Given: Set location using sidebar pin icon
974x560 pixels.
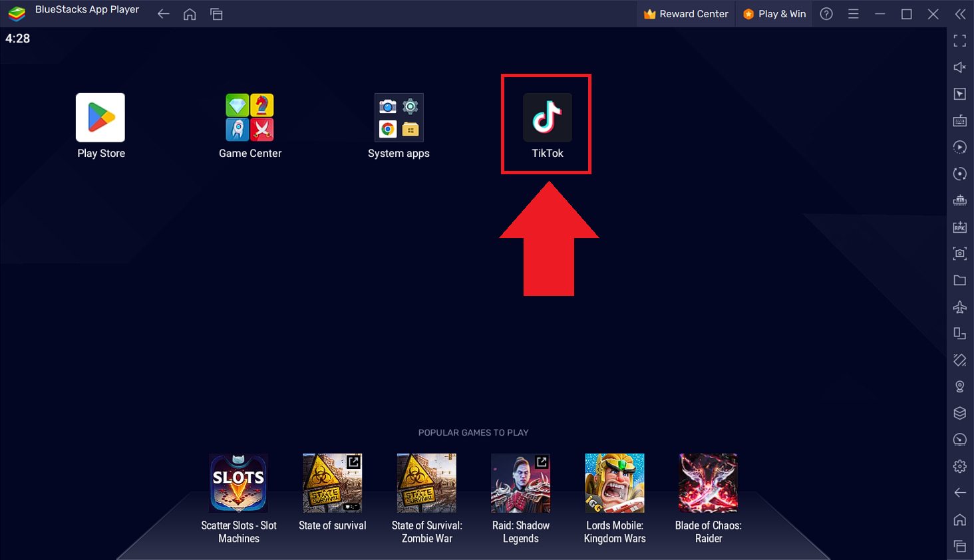Looking at the screenshot, I should [959, 386].
